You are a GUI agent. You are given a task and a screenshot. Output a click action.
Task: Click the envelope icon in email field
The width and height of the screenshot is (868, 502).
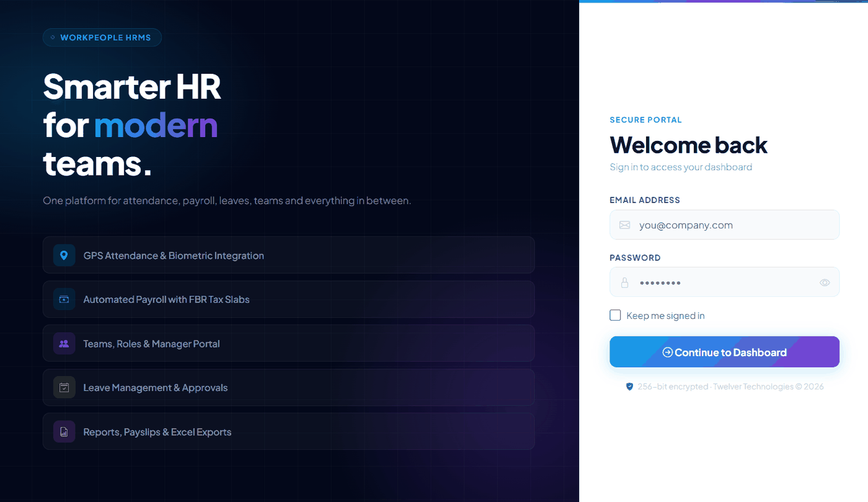tap(624, 225)
